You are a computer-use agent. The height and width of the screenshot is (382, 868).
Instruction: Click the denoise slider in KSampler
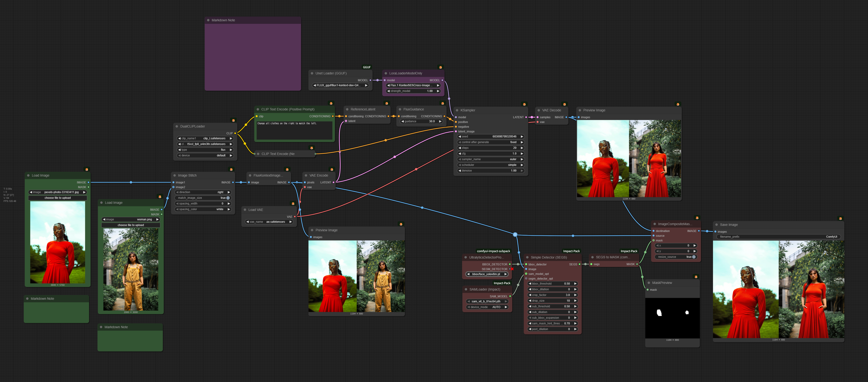[491, 171]
